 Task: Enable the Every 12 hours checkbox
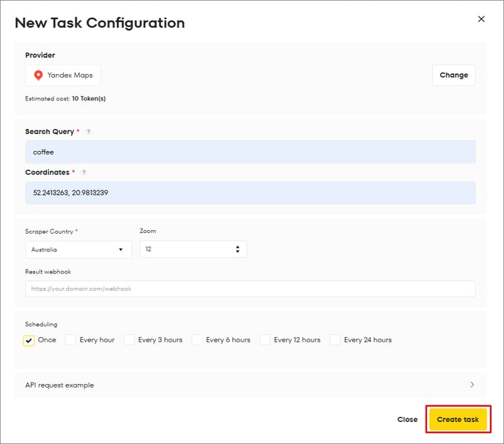click(265, 340)
